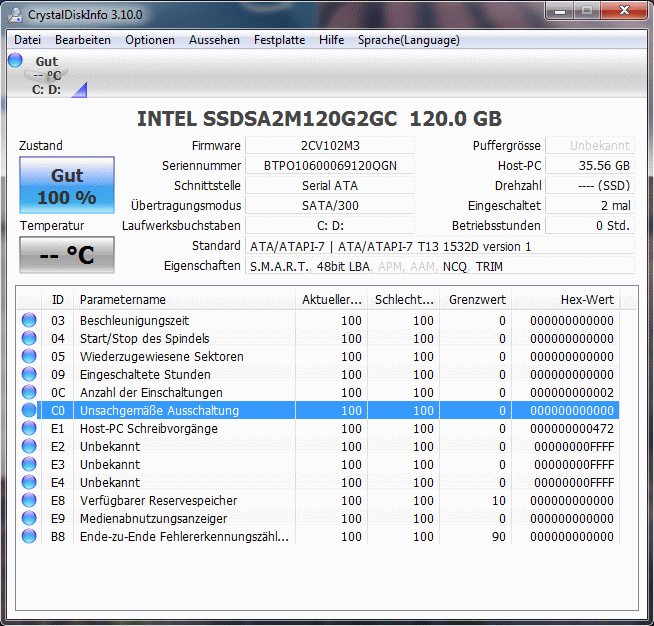Click status orb for Verfügbarer Reservespeicher
Screen dimensions: 654x626
click(29, 500)
